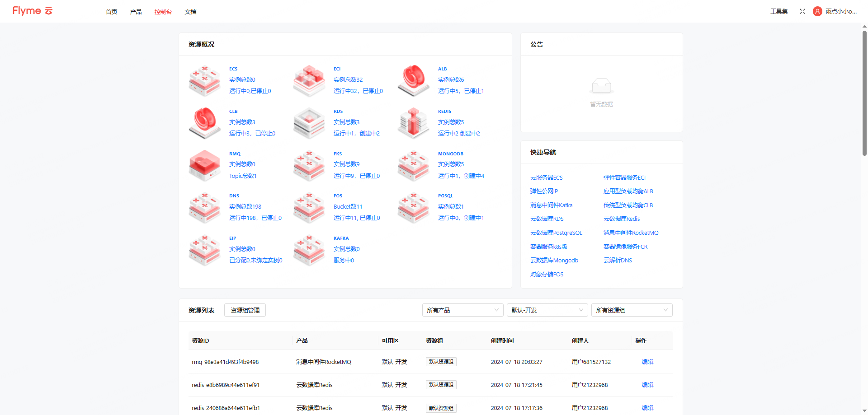Image resolution: width=868 pixels, height=415 pixels.
Task: Click the REDIS resource icon
Action: tap(414, 123)
